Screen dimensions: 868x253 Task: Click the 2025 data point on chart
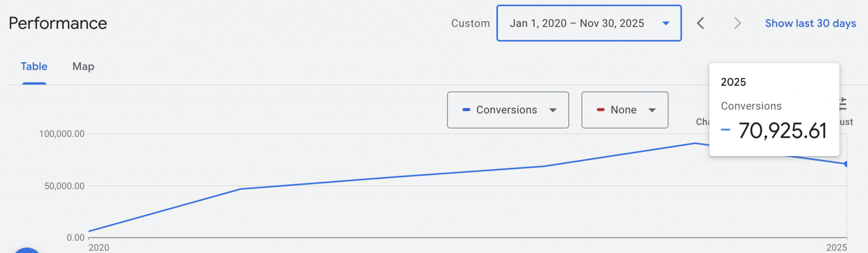click(846, 164)
